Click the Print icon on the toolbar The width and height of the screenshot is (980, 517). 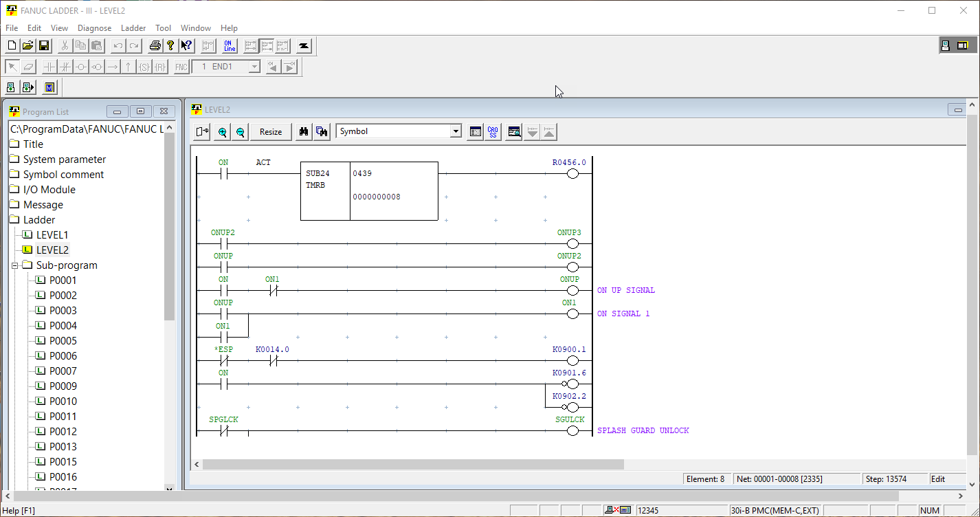154,45
